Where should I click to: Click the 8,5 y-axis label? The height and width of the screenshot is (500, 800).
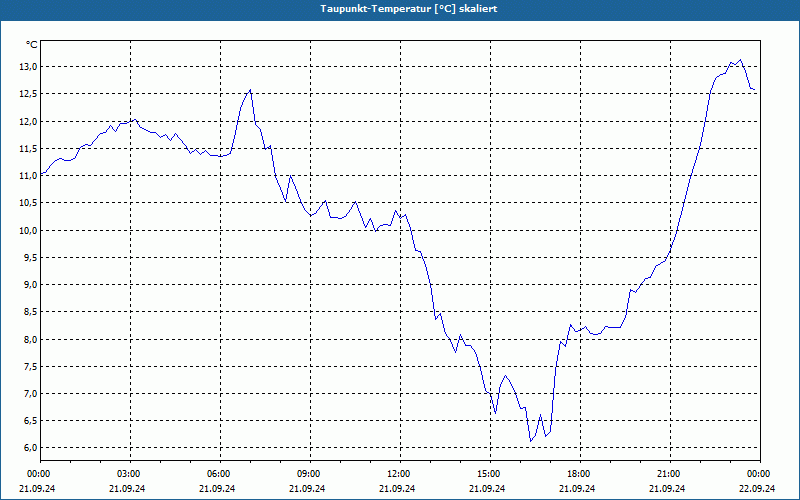(x=30, y=312)
